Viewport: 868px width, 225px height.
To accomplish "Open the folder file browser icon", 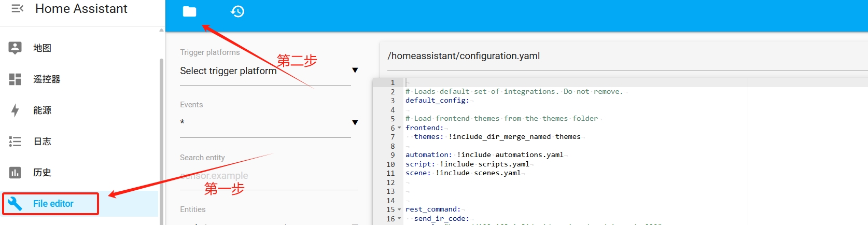I will click(189, 11).
